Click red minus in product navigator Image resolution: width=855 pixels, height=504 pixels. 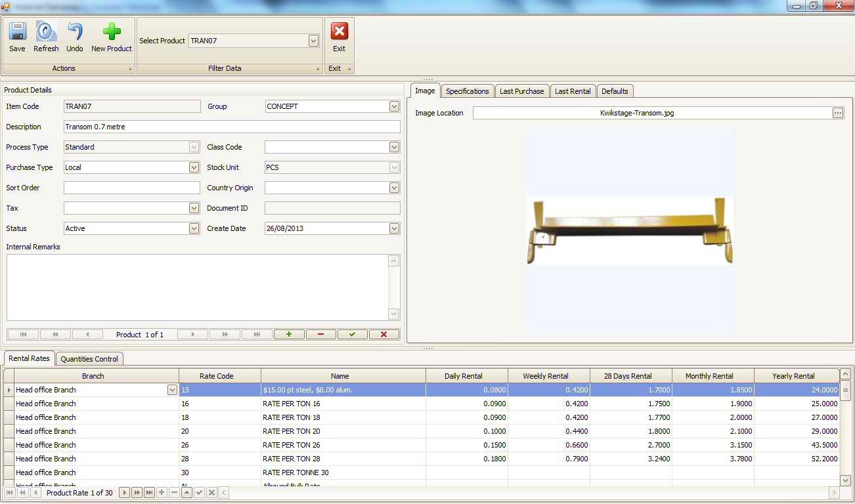coord(321,335)
